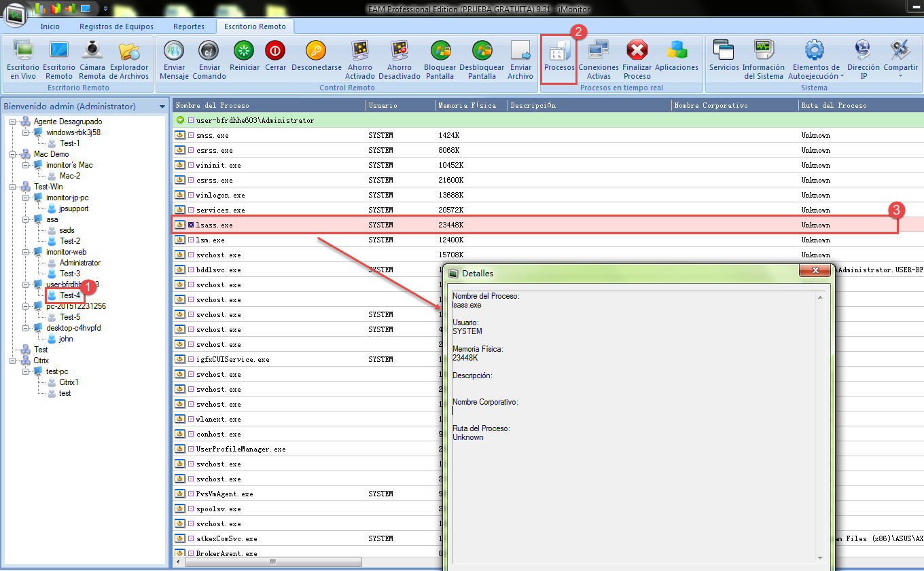This screenshot has width=924, height=571.
Task: Sort by Memoria Física column
Action: click(472, 105)
